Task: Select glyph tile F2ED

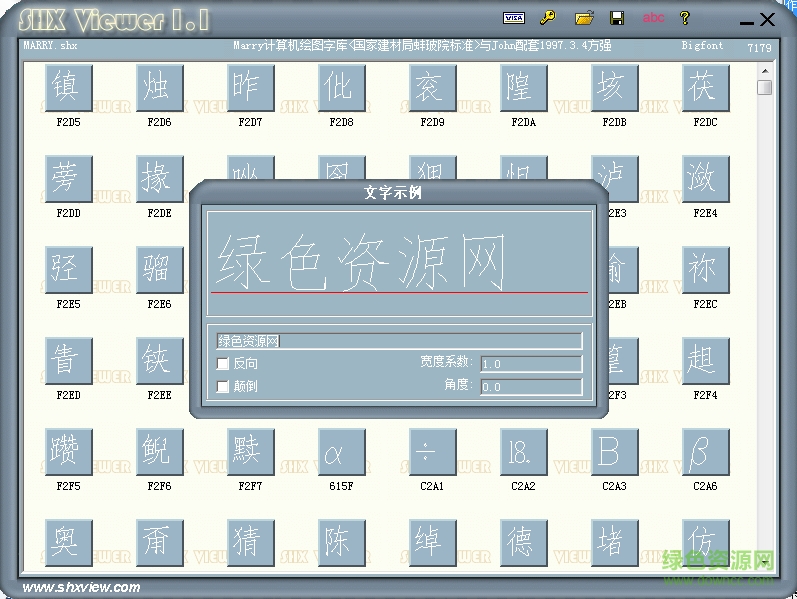Action: (68, 361)
